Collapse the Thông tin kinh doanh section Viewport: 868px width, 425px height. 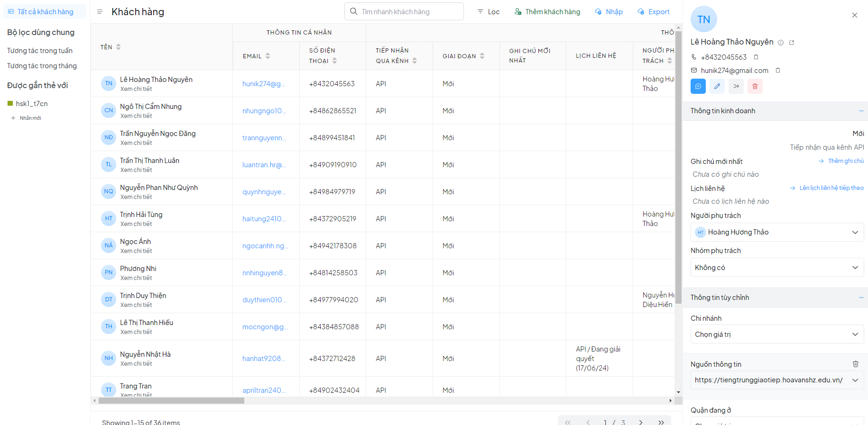point(860,111)
